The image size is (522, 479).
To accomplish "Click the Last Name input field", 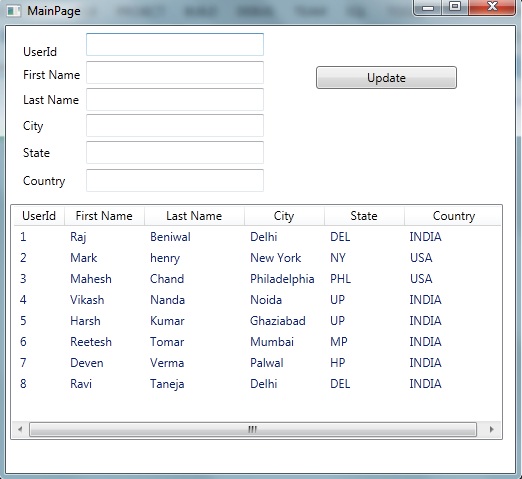I will coord(175,99).
